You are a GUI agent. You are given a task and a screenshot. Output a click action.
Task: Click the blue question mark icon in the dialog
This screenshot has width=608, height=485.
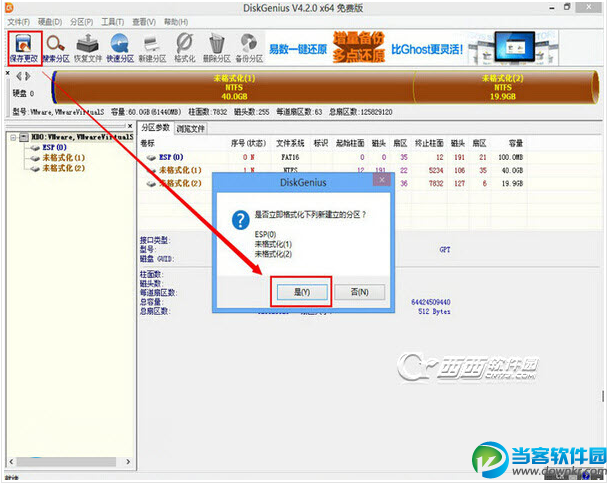(240, 220)
